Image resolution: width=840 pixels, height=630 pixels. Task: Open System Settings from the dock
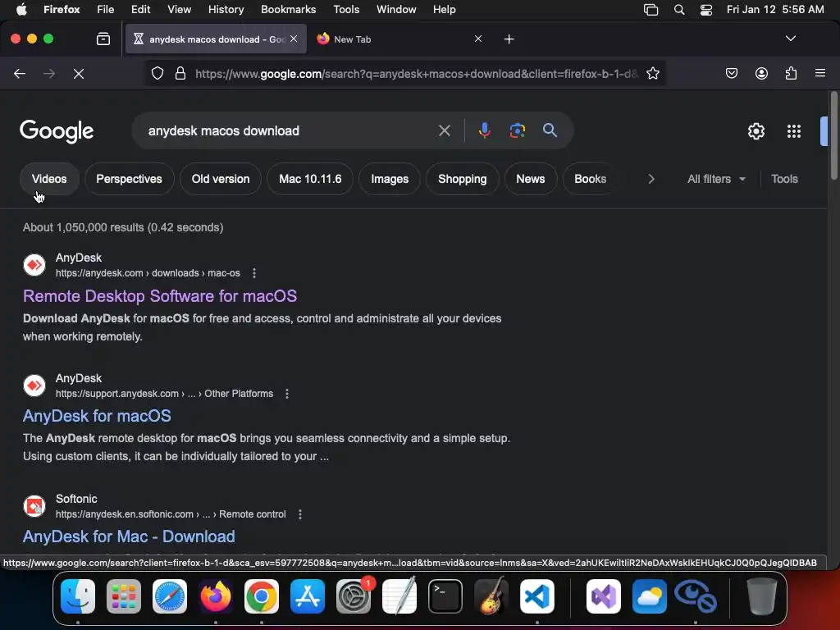pos(353,596)
